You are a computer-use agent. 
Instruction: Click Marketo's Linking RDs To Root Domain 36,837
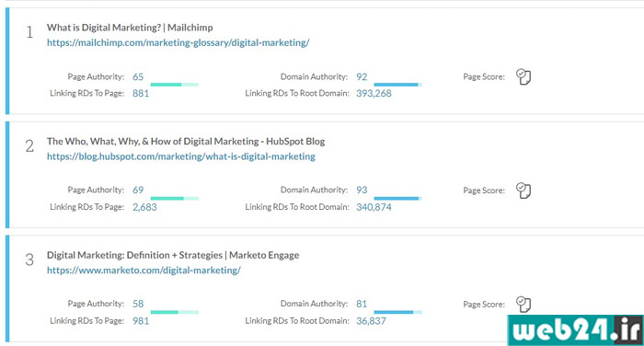pyautogui.click(x=371, y=321)
